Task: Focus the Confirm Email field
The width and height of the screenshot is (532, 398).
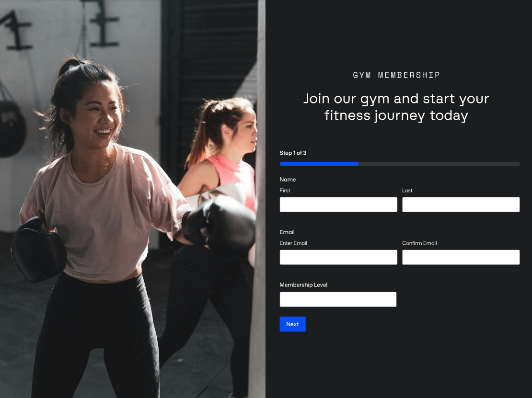Action: click(461, 257)
